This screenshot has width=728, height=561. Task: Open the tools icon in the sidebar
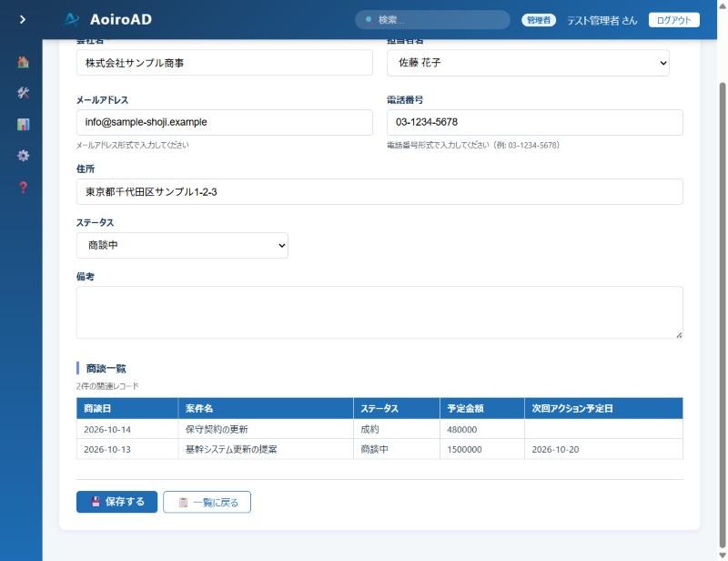23,93
